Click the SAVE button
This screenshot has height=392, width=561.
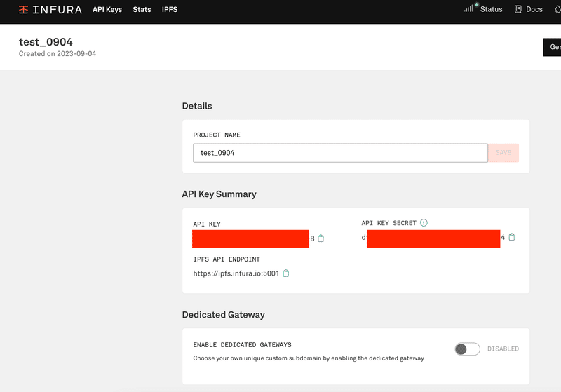pyautogui.click(x=503, y=153)
